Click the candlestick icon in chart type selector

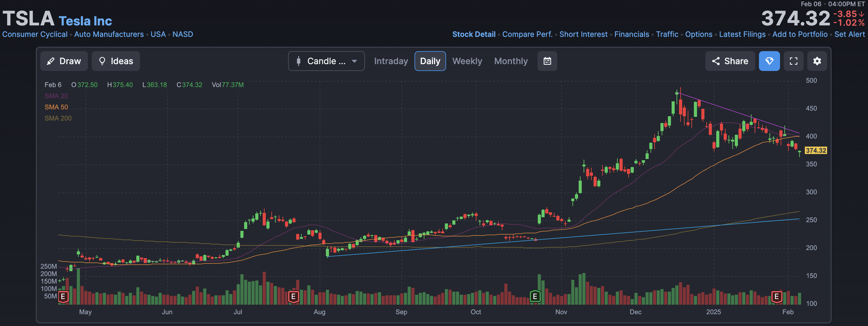(x=298, y=61)
